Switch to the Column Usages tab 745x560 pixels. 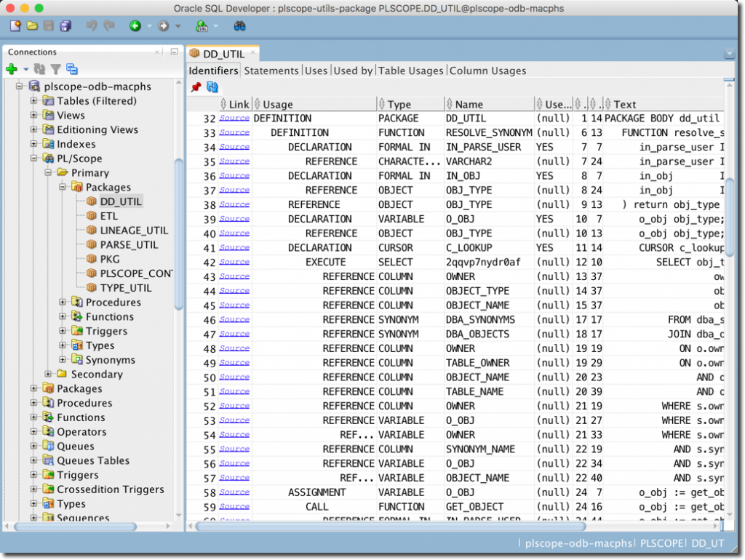[x=487, y=71]
